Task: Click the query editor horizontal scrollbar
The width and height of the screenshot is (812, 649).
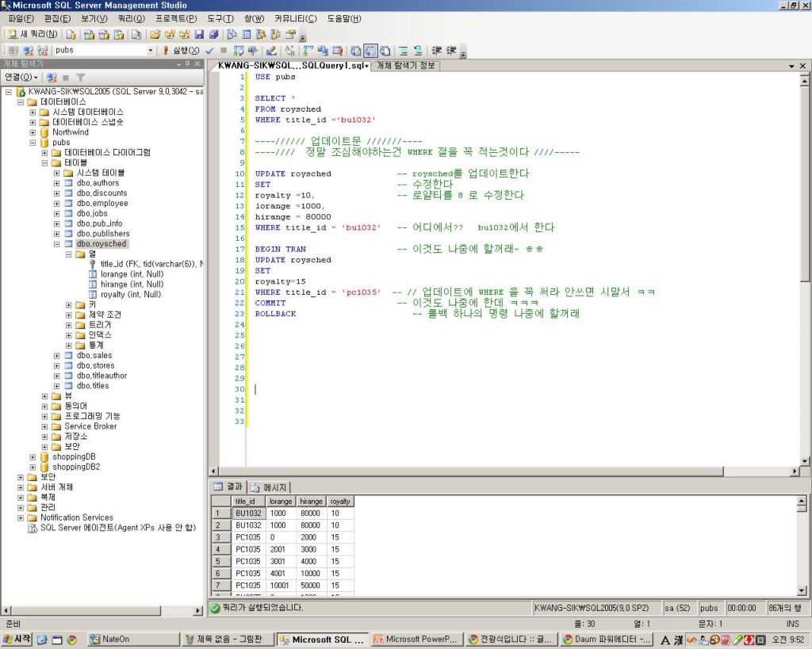Action: (502, 471)
